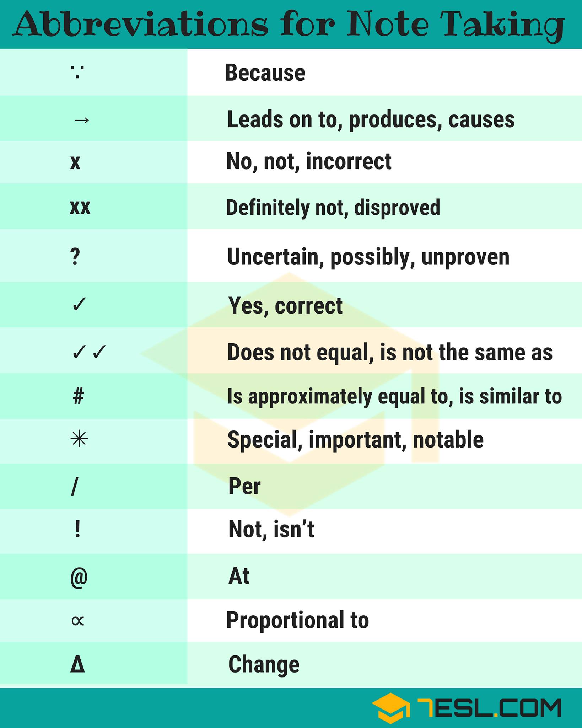The width and height of the screenshot is (582, 728).
Task: Click the forward slash symbol
Action: coord(75,487)
